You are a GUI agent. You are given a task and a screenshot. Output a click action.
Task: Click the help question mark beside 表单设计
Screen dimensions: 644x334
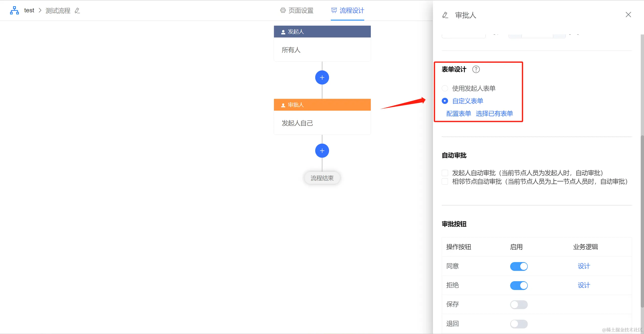tap(476, 69)
